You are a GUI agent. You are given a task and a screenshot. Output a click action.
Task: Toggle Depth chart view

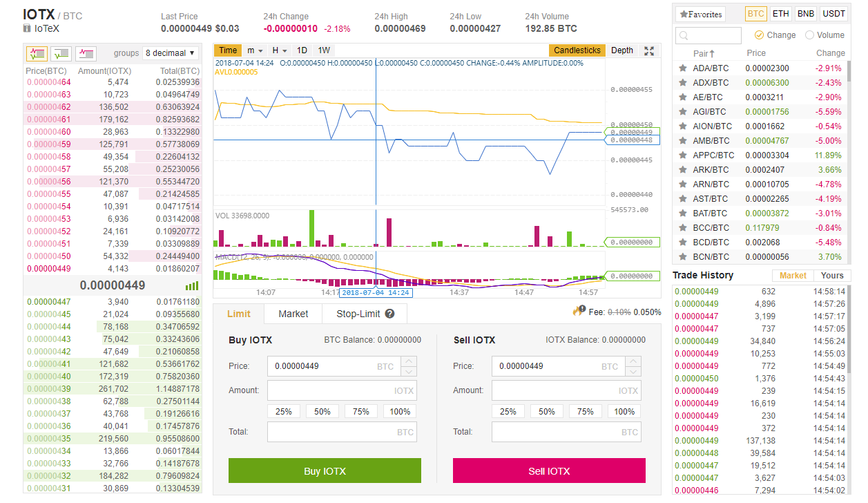622,50
